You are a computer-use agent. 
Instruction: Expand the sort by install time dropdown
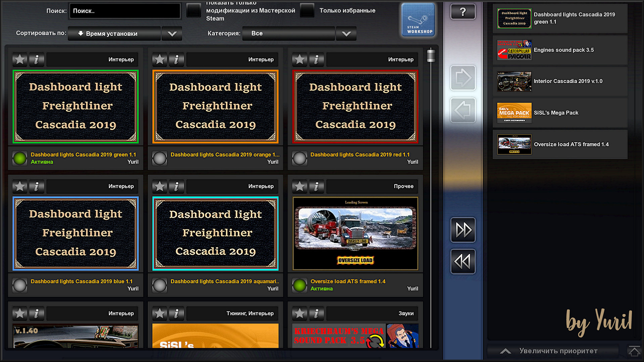[x=172, y=34]
